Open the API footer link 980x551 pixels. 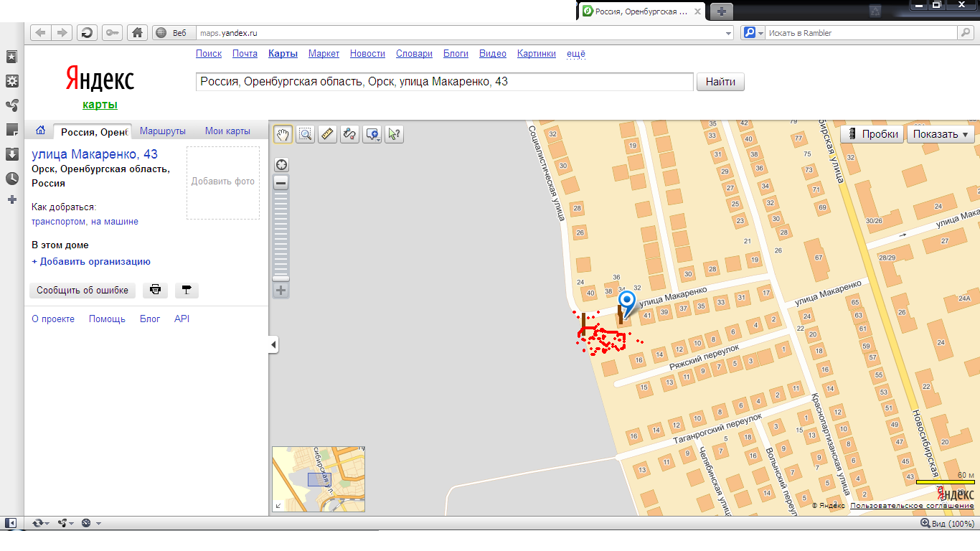coord(182,319)
